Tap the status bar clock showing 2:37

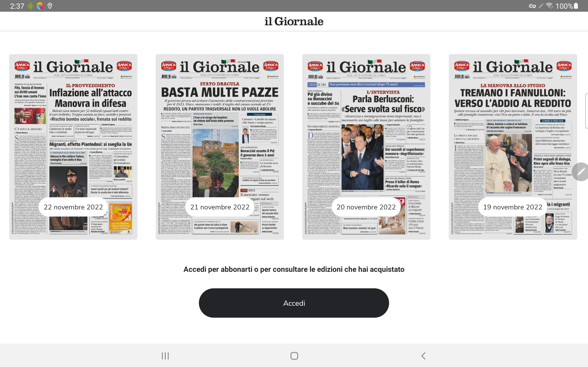click(x=17, y=6)
